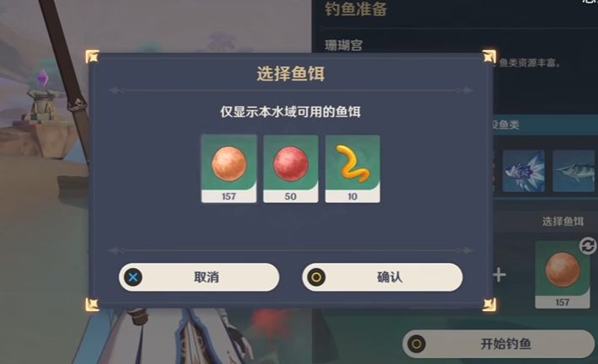Click the 珊瑚宫 location name
Image resolution: width=598 pixels, height=364 pixels.
[x=343, y=45]
